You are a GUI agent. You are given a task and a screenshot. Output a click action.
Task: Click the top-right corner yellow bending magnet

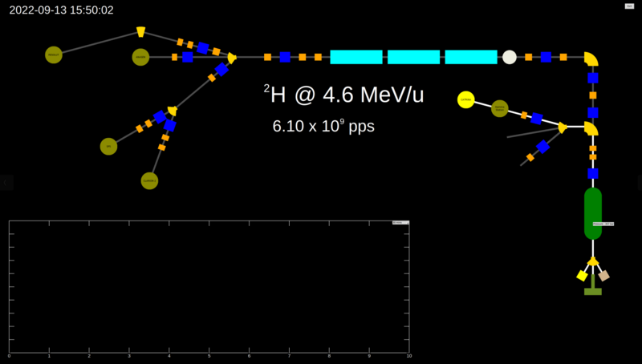591,59
